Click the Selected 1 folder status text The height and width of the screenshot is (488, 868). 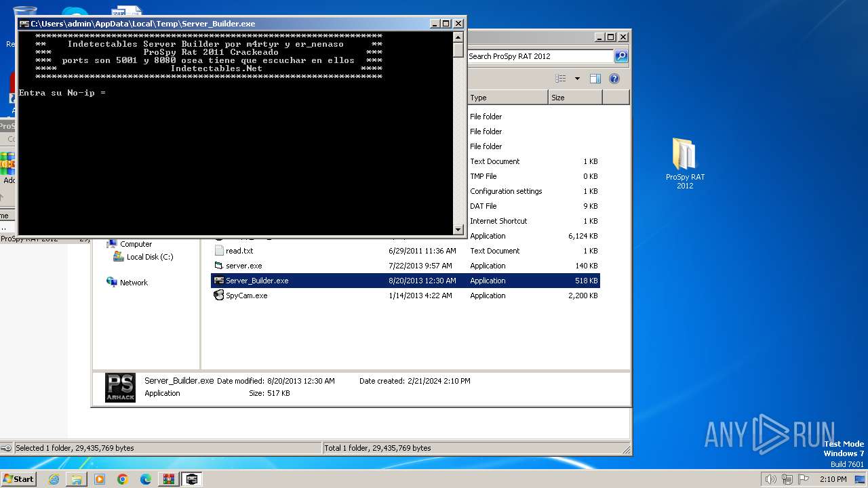(x=75, y=448)
